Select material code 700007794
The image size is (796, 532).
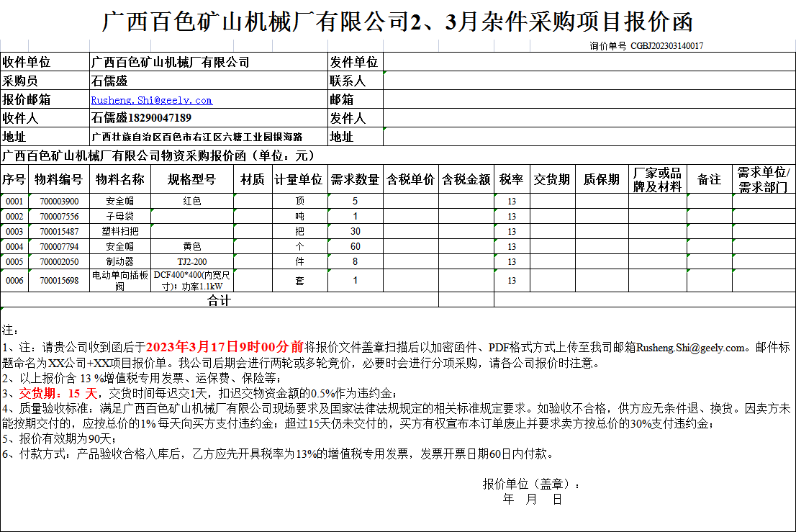[x=59, y=247]
